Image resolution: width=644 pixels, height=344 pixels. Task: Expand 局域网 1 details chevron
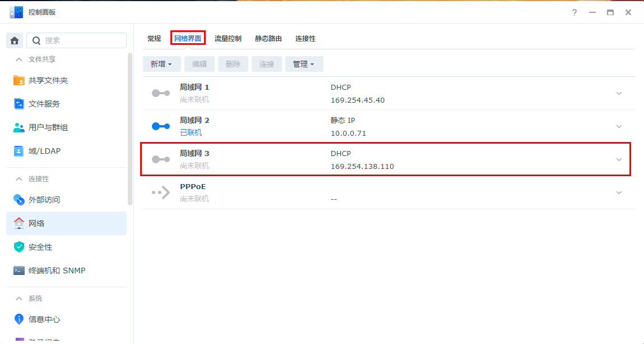619,94
